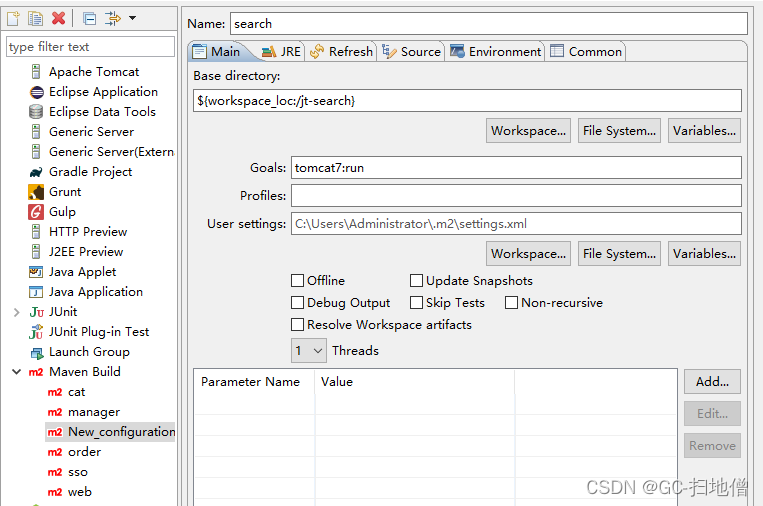Collapse all launch configurations icon
This screenshot has height=506, width=763.
90,18
